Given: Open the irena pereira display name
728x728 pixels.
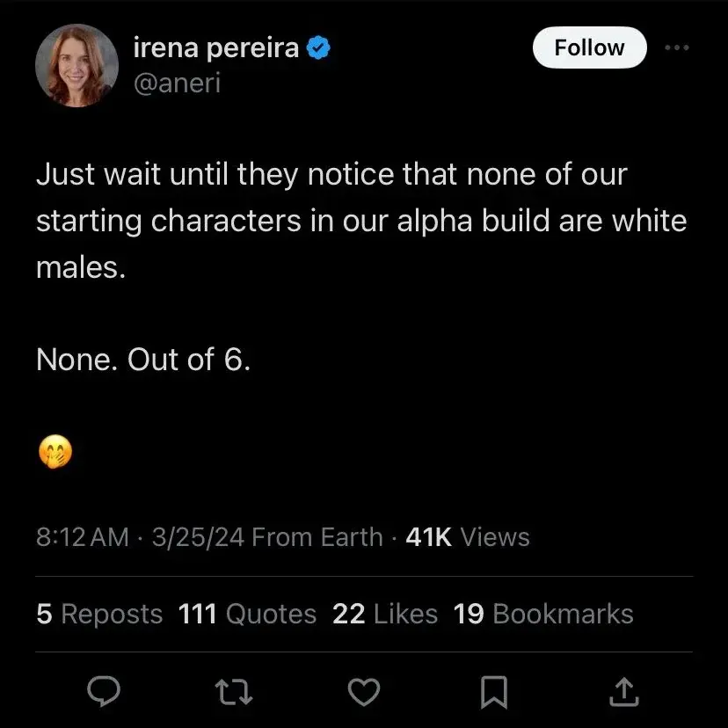Looking at the screenshot, I should [x=215, y=48].
